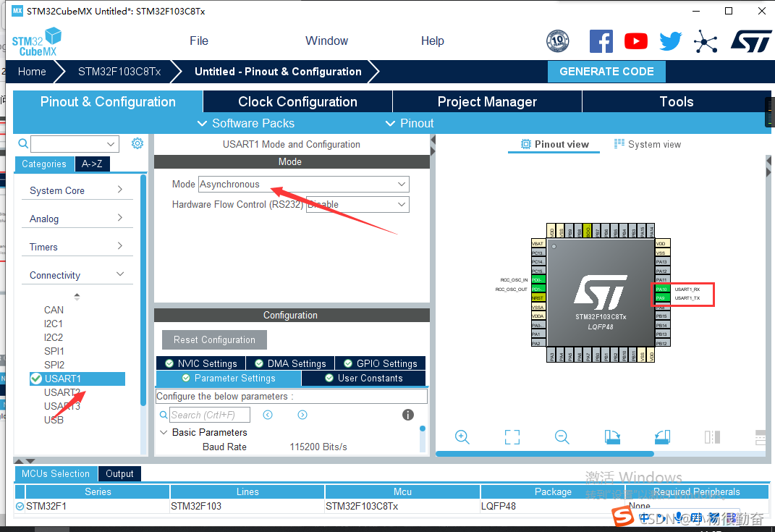Image resolution: width=775 pixels, height=532 pixels.
Task: Go to Home breadcrumb
Action: tap(32, 72)
